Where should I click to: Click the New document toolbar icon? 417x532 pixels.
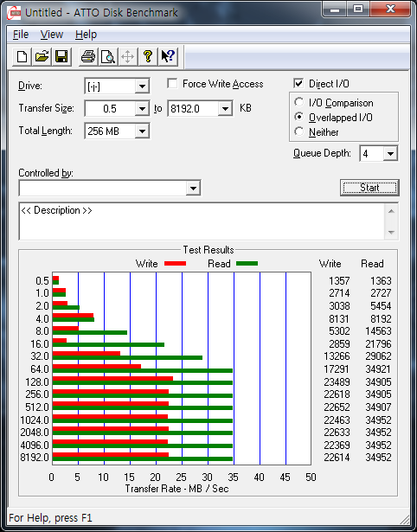coord(22,56)
